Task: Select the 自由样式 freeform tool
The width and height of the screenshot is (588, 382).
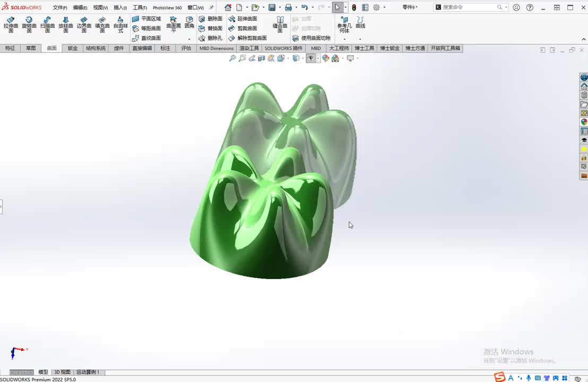Action: tap(120, 25)
